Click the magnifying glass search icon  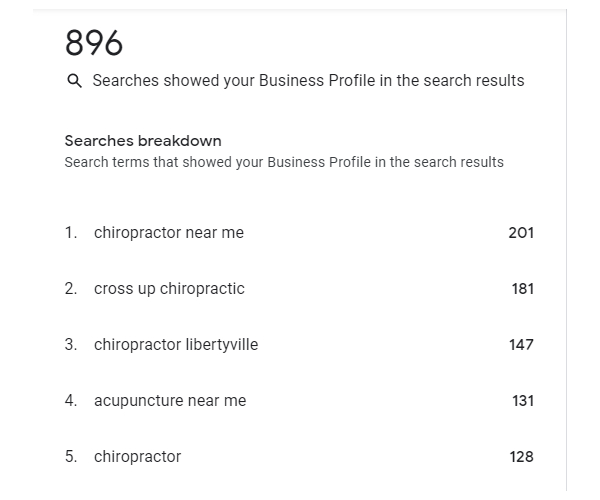click(x=74, y=81)
